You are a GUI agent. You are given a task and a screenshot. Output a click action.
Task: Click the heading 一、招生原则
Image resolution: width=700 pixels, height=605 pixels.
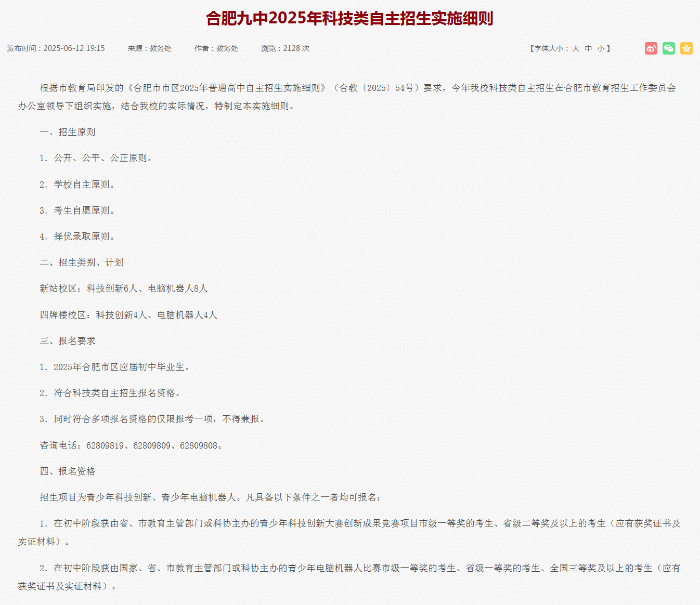click(68, 132)
